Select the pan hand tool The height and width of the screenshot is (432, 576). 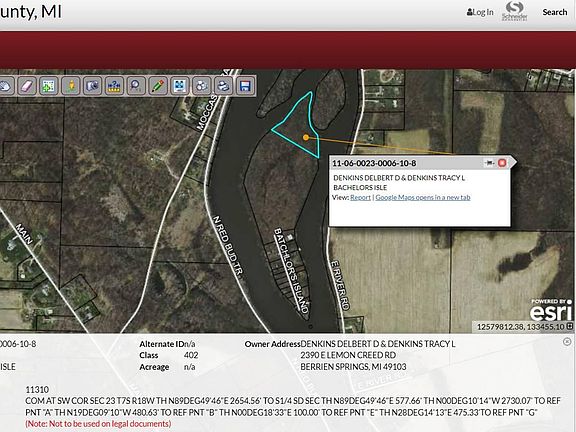click(x=6, y=86)
